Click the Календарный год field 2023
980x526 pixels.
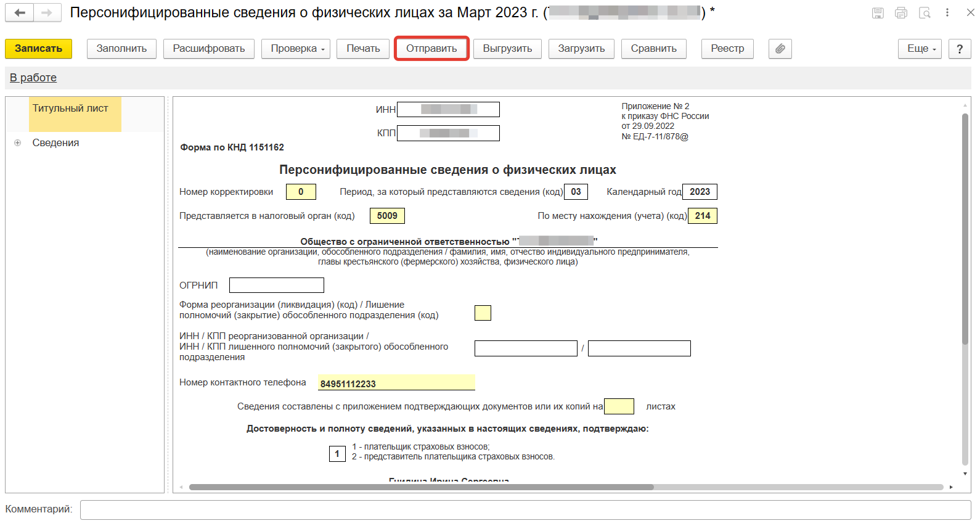point(700,192)
